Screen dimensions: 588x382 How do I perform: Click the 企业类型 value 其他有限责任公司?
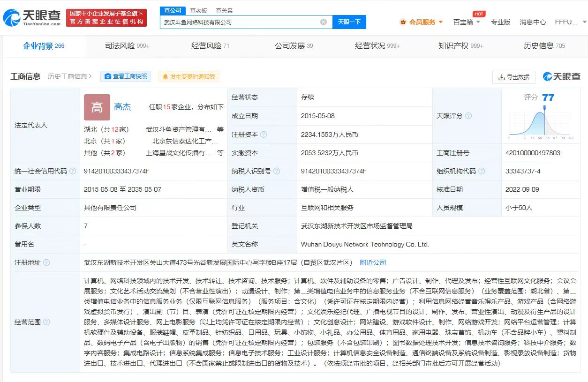tap(110, 208)
